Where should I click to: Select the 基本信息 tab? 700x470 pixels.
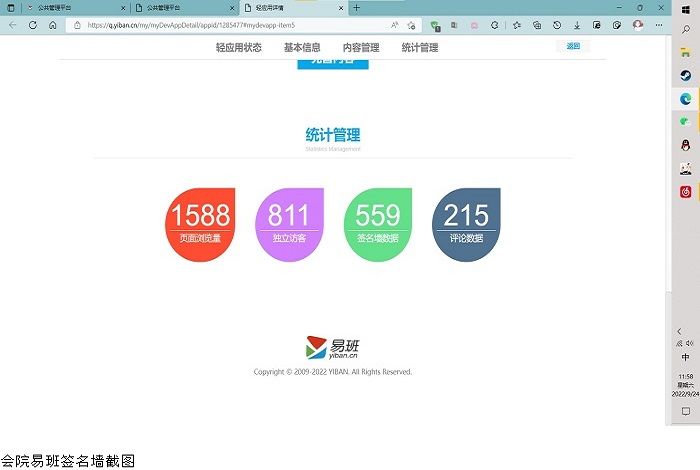[x=302, y=47]
